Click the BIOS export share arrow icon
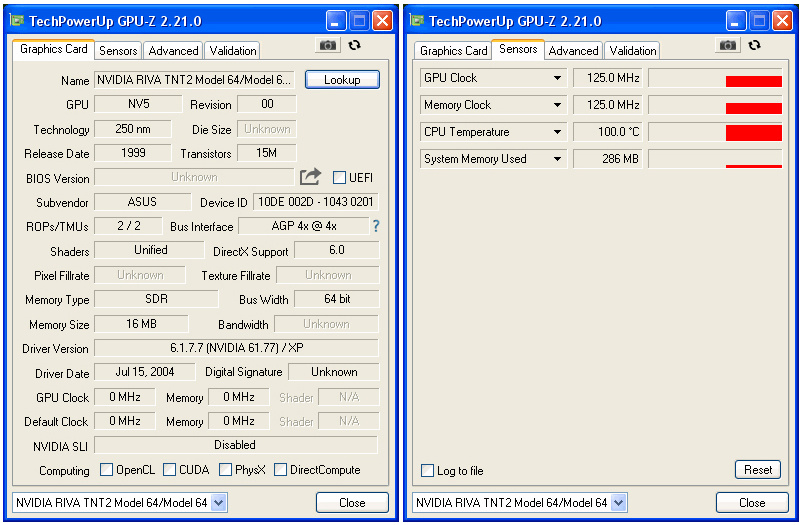This screenshot has height=525, width=802. click(310, 177)
